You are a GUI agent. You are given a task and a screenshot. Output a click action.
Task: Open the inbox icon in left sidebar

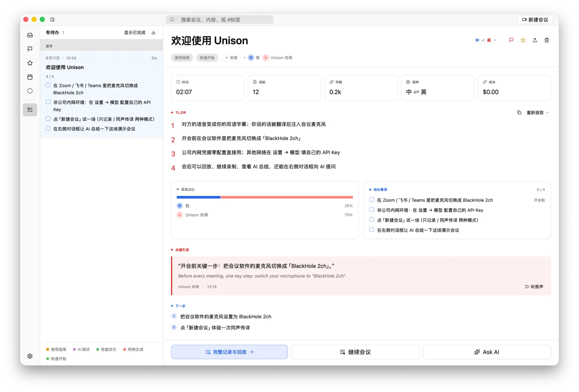[30, 35]
